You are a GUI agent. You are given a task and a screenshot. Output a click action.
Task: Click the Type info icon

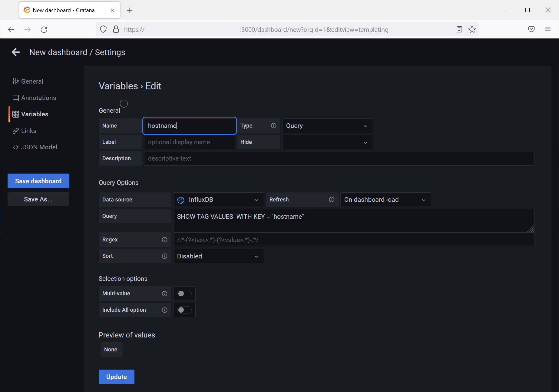(273, 125)
